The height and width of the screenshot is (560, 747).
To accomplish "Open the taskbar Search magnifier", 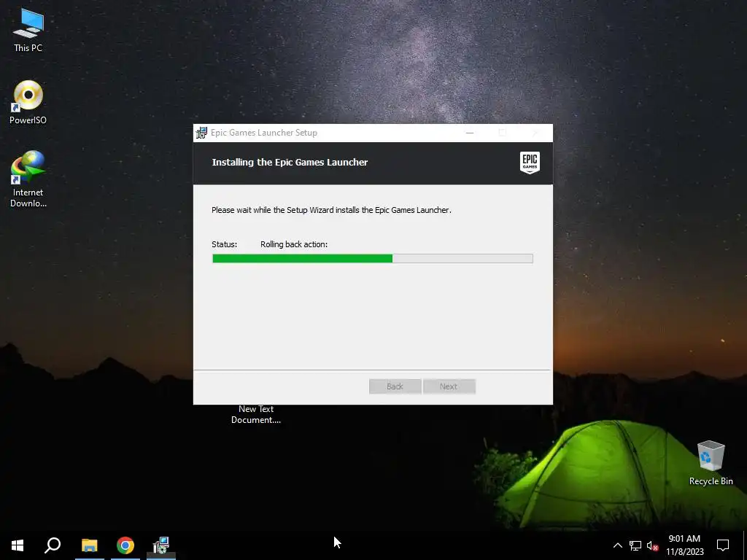I will (53, 545).
